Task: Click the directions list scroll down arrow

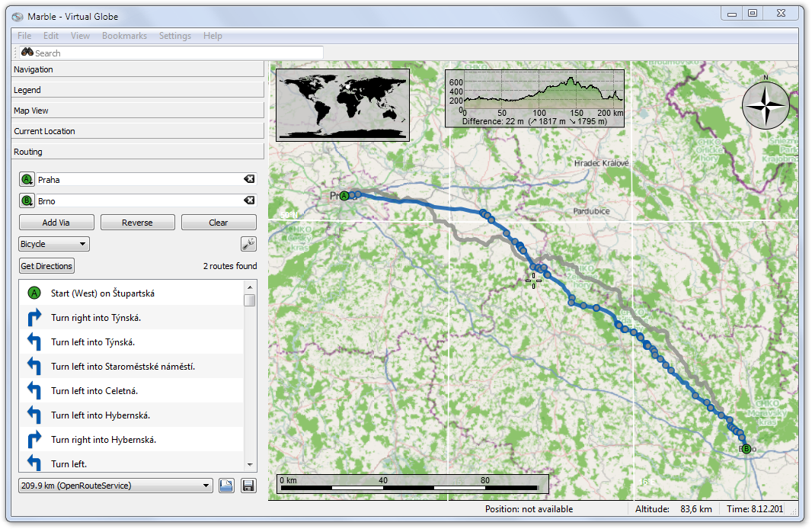Action: [x=250, y=465]
